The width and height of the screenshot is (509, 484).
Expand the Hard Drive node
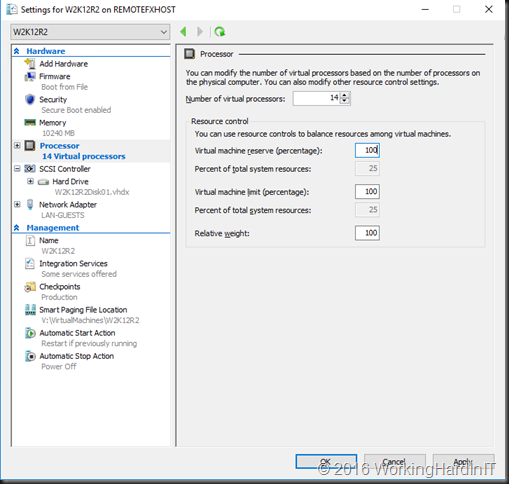[x=31, y=181]
